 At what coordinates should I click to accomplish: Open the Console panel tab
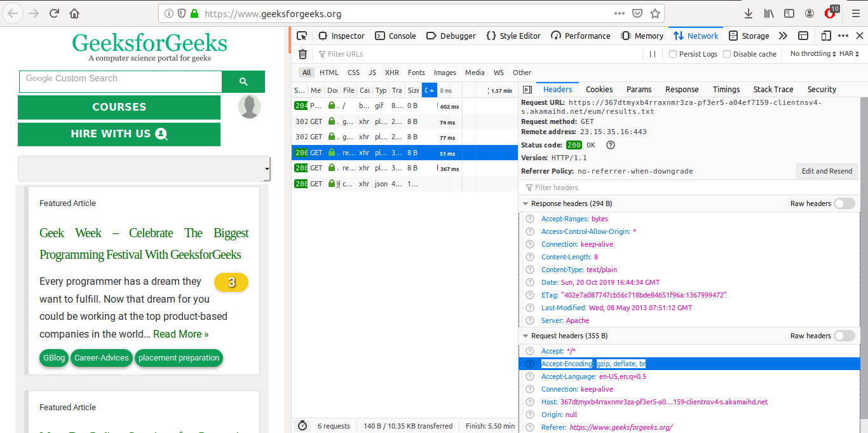point(396,36)
